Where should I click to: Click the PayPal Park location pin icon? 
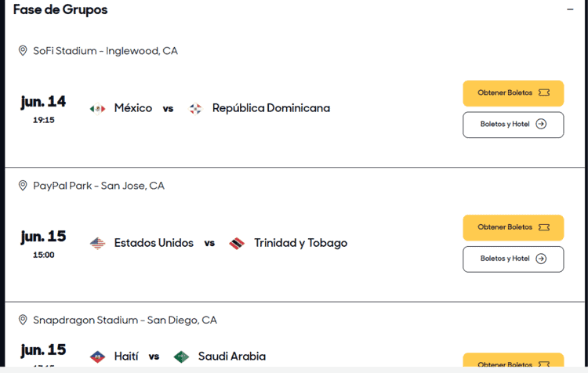pyautogui.click(x=23, y=186)
